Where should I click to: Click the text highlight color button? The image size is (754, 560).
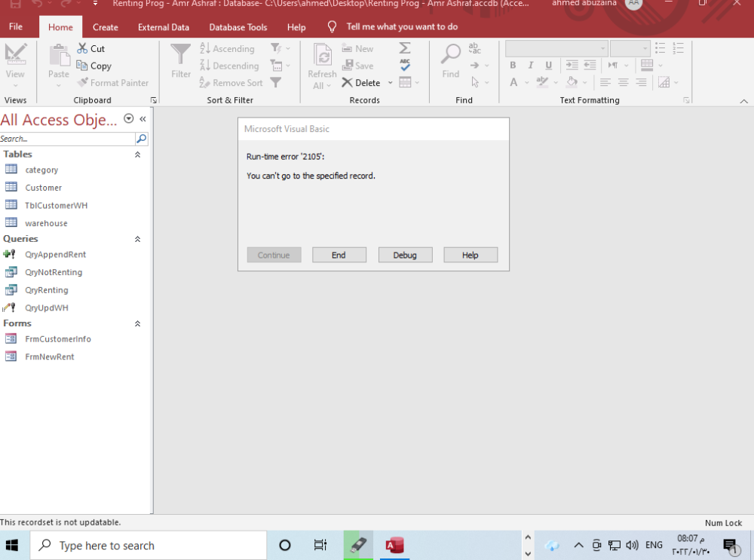542,82
